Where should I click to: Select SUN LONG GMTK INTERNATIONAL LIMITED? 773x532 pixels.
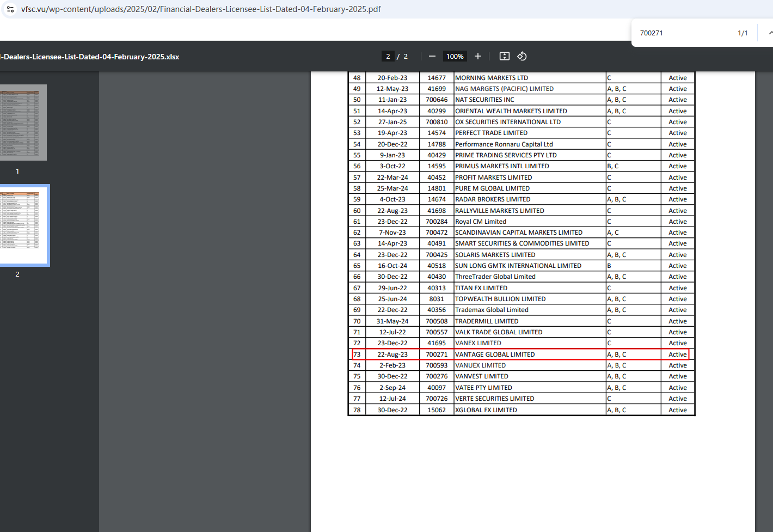pos(518,266)
